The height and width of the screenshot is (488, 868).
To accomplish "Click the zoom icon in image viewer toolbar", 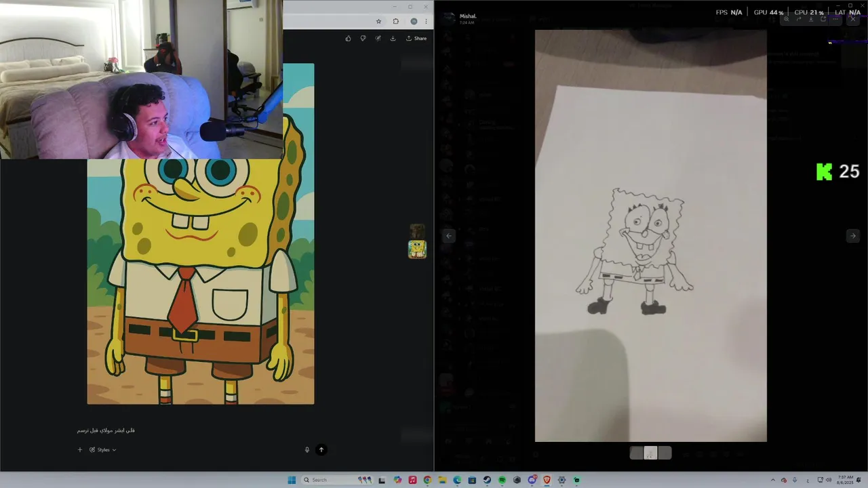I will [786, 19].
